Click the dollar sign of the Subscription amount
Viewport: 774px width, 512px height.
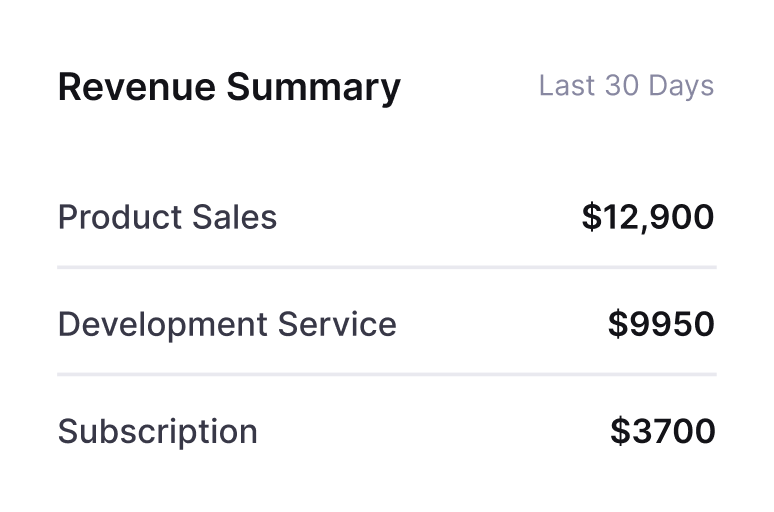[x=620, y=431]
